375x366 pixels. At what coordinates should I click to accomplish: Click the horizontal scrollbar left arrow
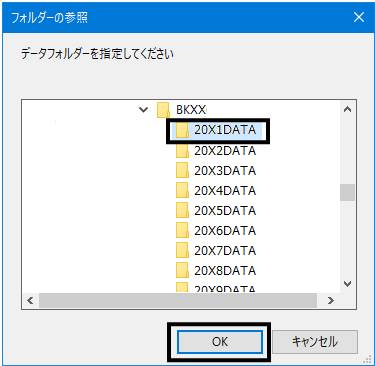(x=30, y=301)
